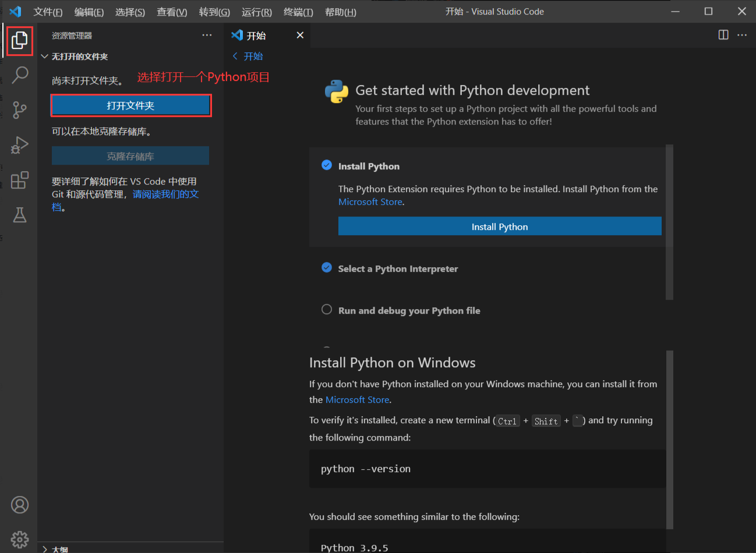Screen dimensions: 756x553
Task: Click the walkthrough steps list scrollbar
Action: coord(669,222)
